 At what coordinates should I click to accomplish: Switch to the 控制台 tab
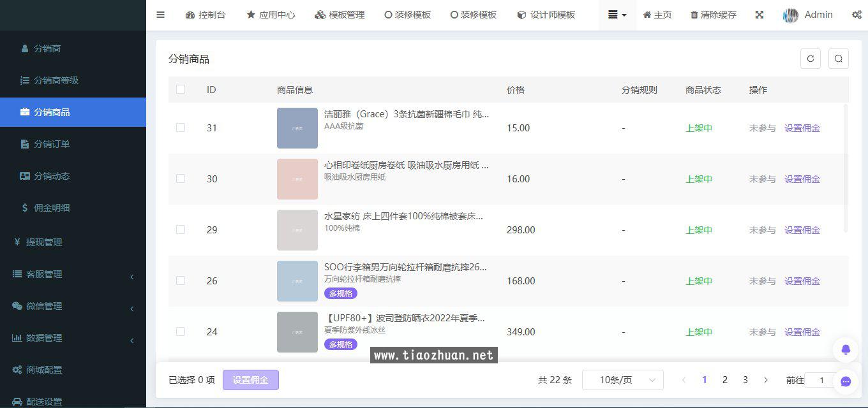(x=206, y=15)
